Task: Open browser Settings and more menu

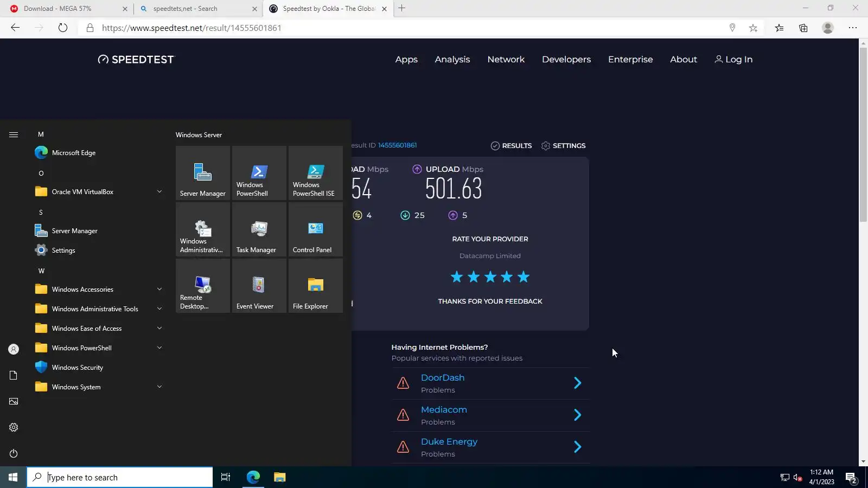Action: [853, 28]
